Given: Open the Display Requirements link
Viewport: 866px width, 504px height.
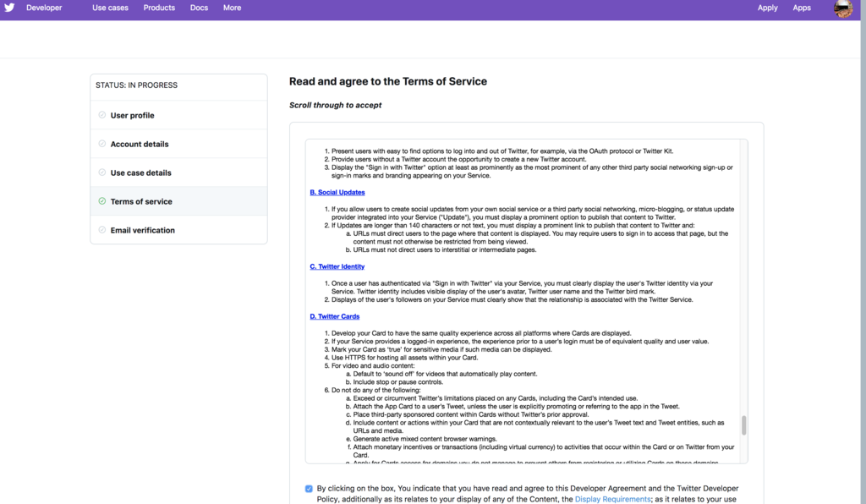Looking at the screenshot, I should pyautogui.click(x=612, y=499).
